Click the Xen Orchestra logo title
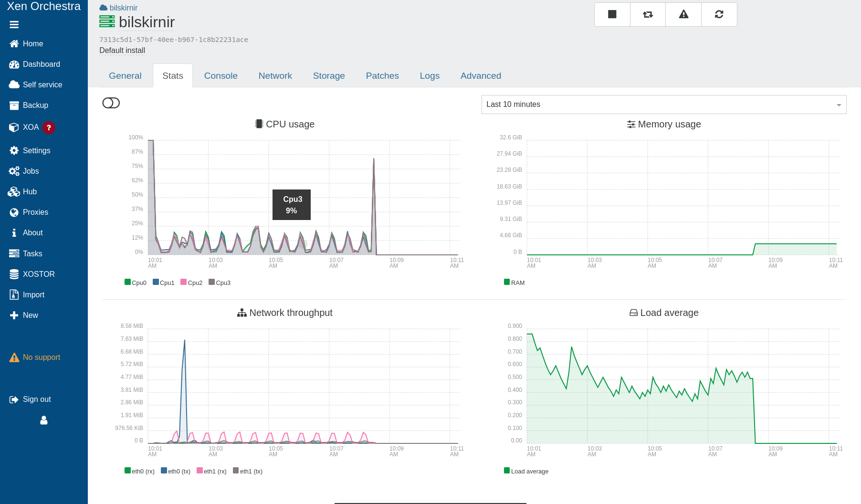861x504 pixels. [44, 6]
